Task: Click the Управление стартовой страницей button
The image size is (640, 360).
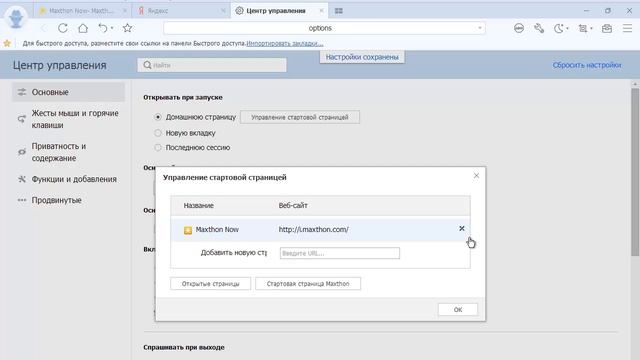Action: 300,117
